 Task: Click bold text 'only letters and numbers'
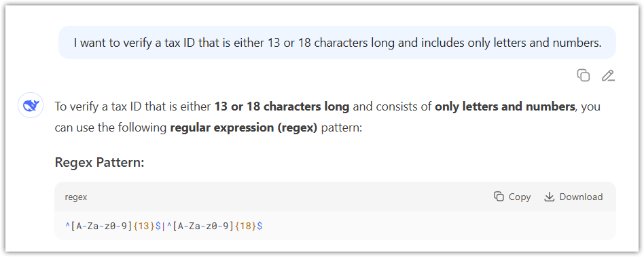[505, 106]
